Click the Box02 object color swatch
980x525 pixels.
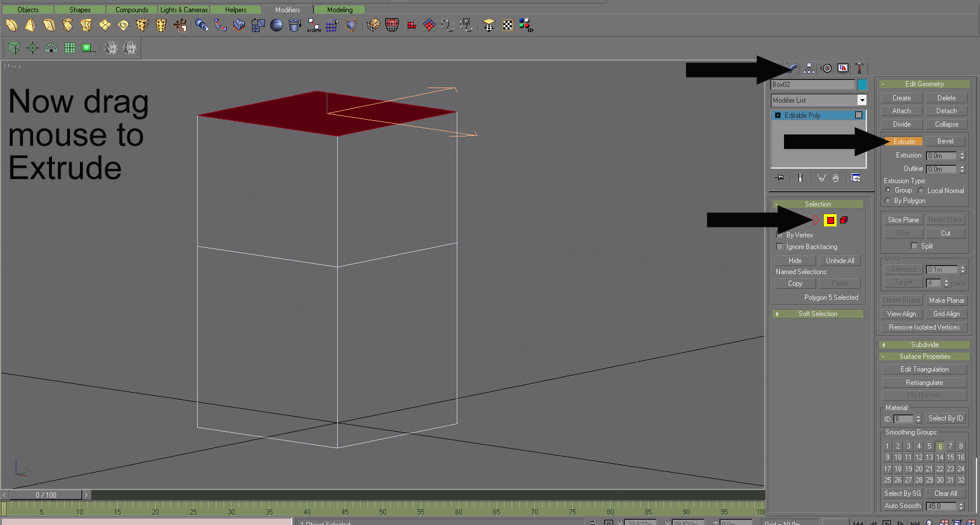pyautogui.click(x=862, y=85)
